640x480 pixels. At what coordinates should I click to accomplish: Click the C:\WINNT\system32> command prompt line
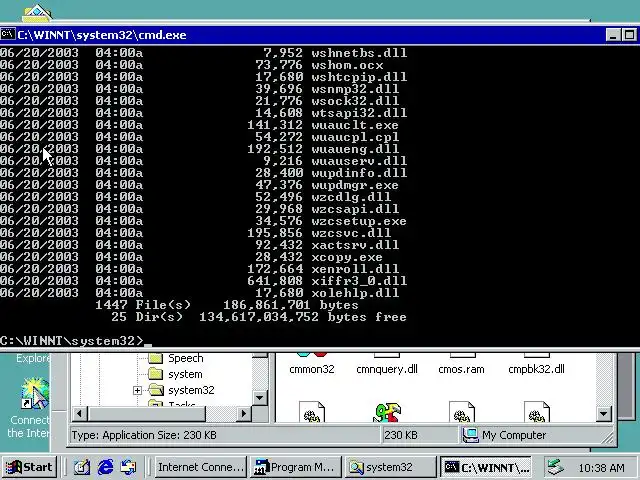click(76, 341)
